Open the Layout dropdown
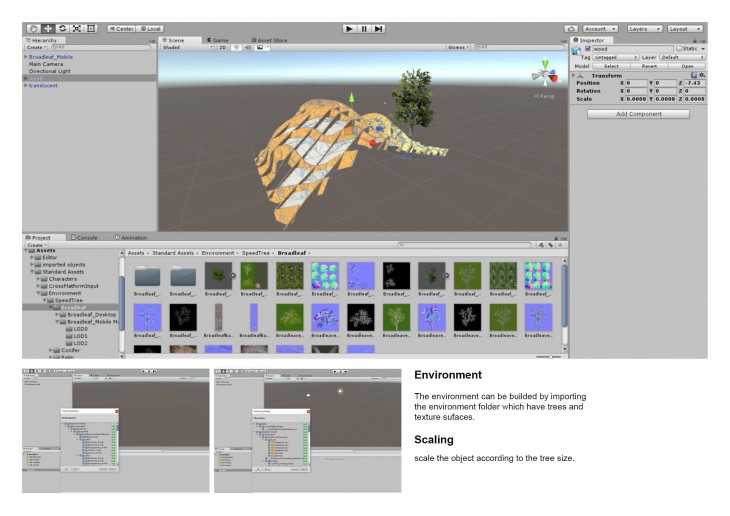 tap(685, 29)
